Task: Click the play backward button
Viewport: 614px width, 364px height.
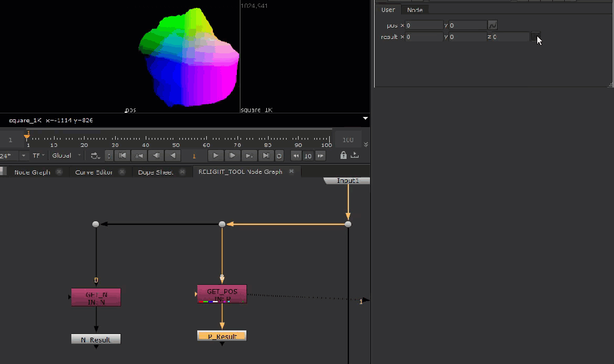Action: 173,155
